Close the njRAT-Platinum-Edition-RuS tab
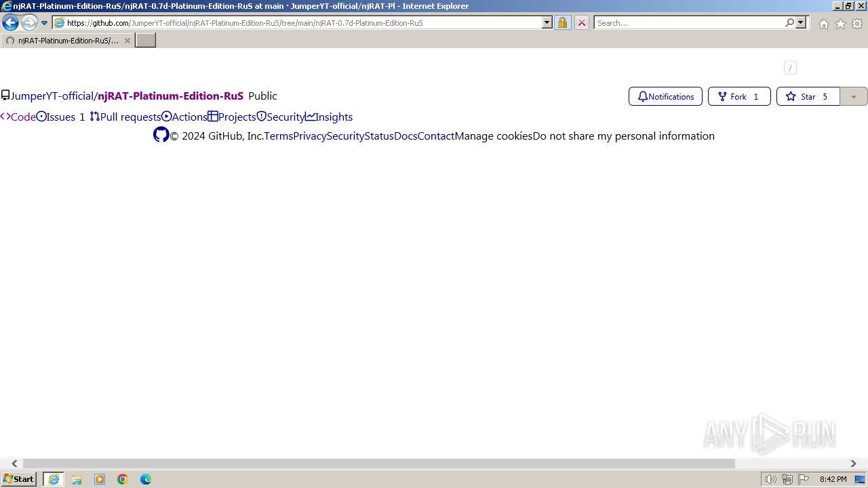Image resolution: width=868 pixels, height=488 pixels. pyautogui.click(x=127, y=41)
